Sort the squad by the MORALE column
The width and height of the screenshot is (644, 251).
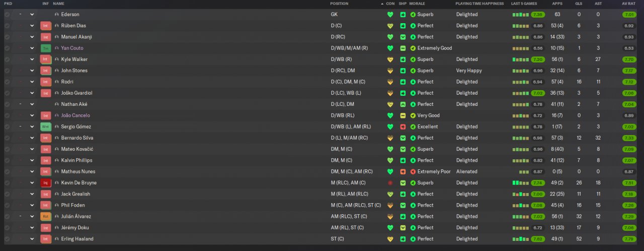(417, 4)
